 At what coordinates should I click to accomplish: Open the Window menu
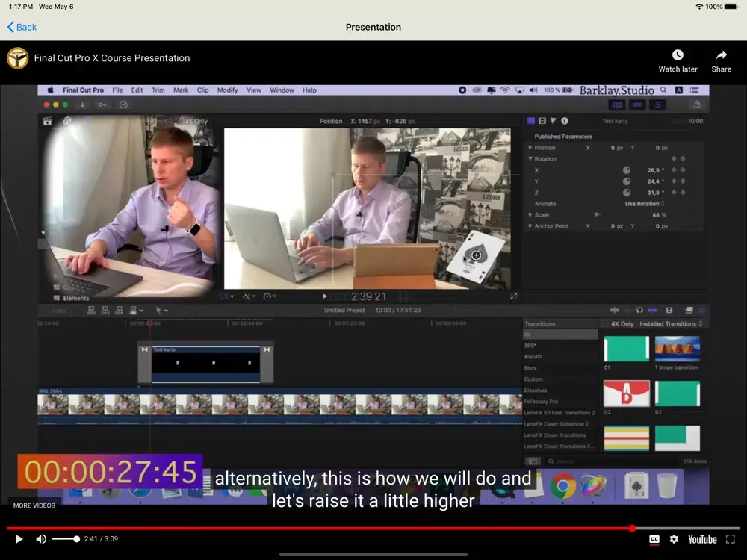coord(282,90)
